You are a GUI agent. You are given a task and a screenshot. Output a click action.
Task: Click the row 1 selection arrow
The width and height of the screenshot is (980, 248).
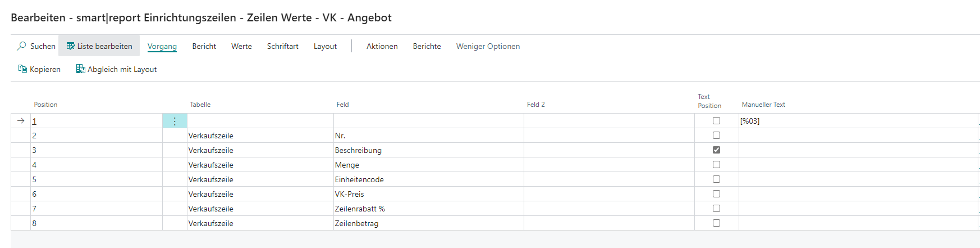pyautogui.click(x=21, y=121)
